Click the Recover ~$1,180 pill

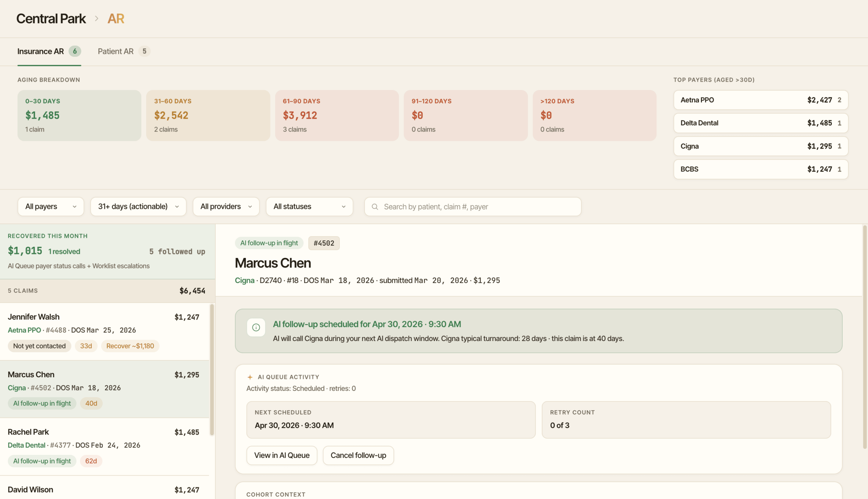coord(130,346)
